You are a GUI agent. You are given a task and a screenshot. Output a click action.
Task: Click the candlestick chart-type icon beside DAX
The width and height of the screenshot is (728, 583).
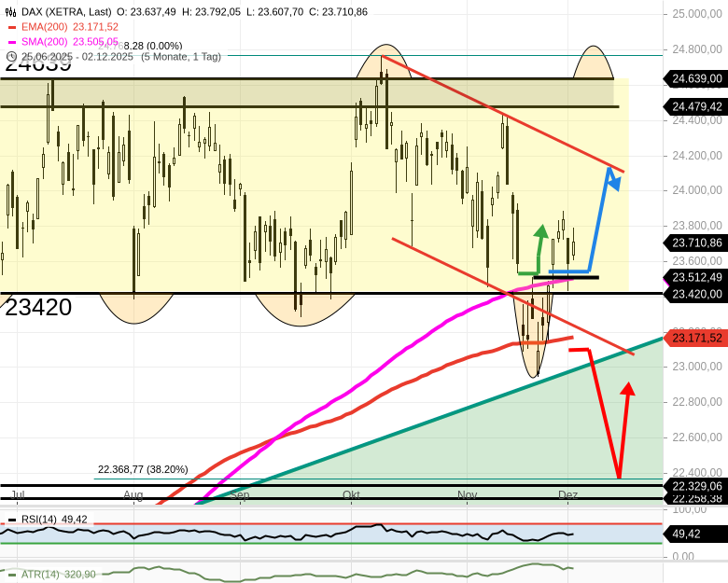tap(12, 11)
